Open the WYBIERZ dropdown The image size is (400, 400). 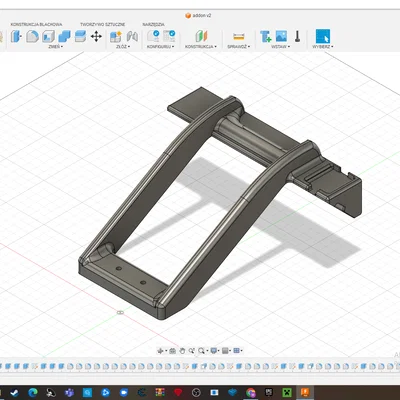[x=323, y=47]
